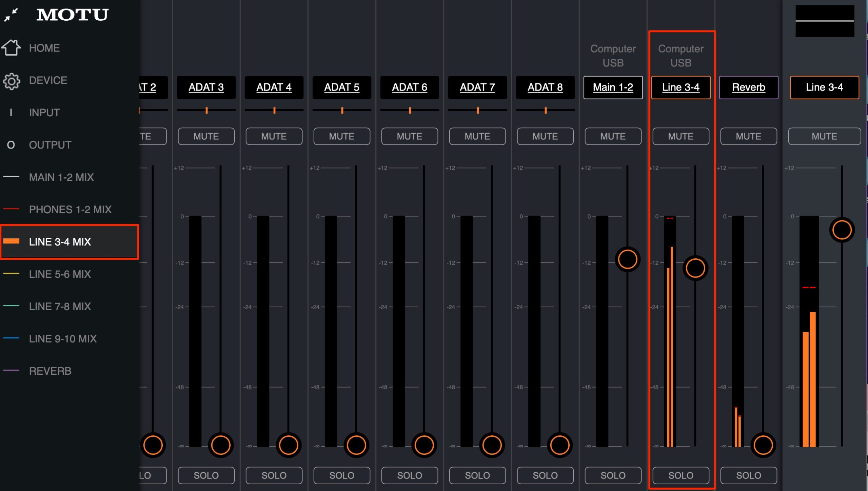This screenshot has width=868, height=491.
Task: Click the ADAT 6 channel name
Action: coord(410,87)
